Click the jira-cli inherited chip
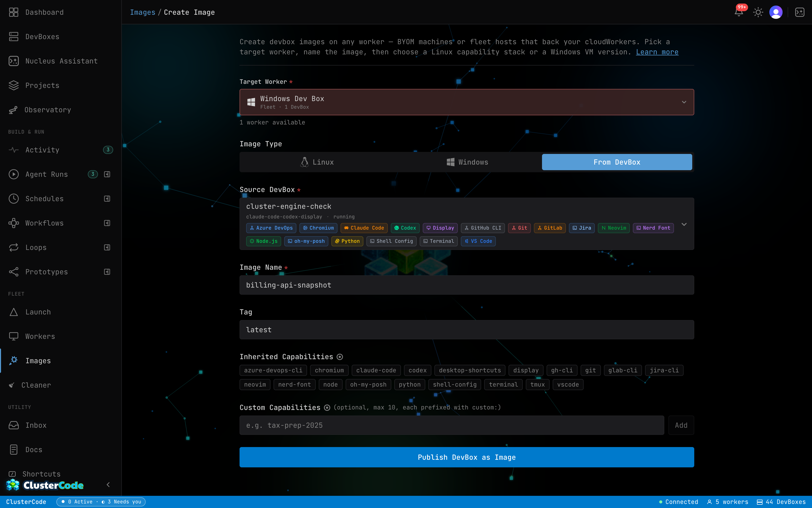The image size is (812, 508). (x=664, y=370)
